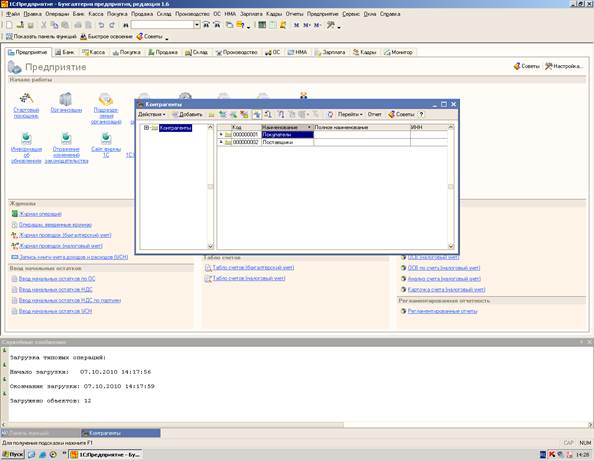The height and width of the screenshot is (461, 594).
Task: Click the New document icon in main toolbar
Action: (x=9, y=25)
